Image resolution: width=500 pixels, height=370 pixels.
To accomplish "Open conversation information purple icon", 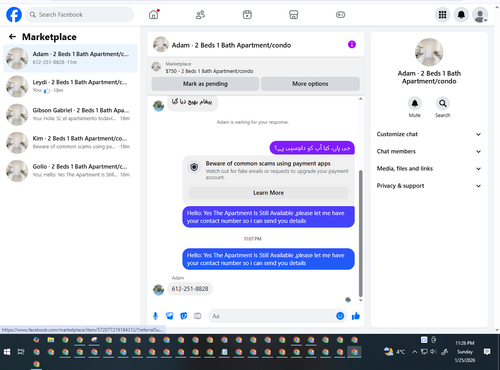I will (x=352, y=44).
